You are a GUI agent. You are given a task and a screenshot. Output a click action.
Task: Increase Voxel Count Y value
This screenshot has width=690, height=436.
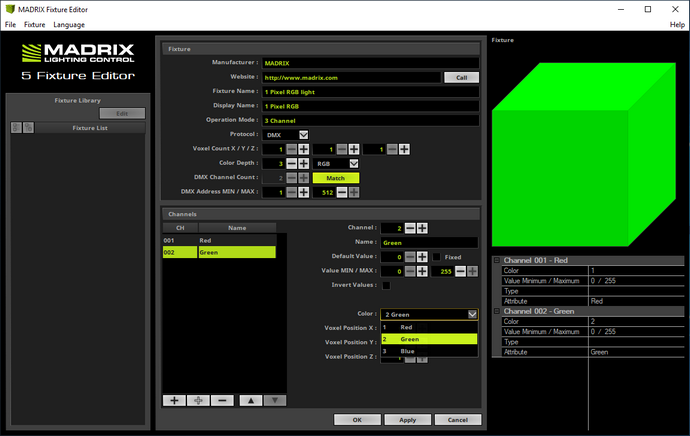coord(354,149)
